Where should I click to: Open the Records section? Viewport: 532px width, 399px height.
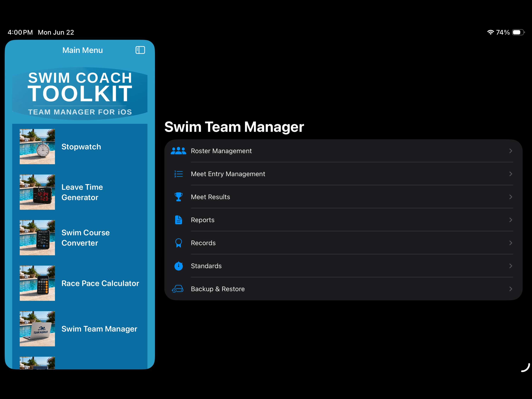[344, 243]
